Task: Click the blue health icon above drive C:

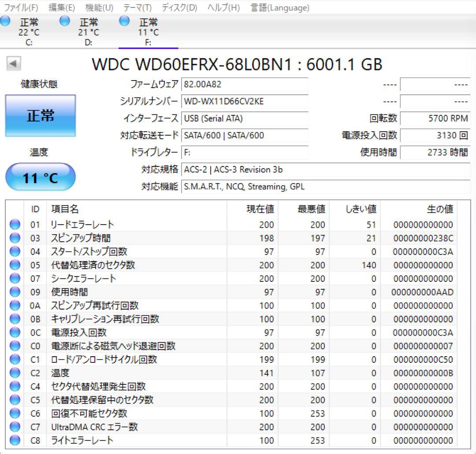Action: pos(6,20)
